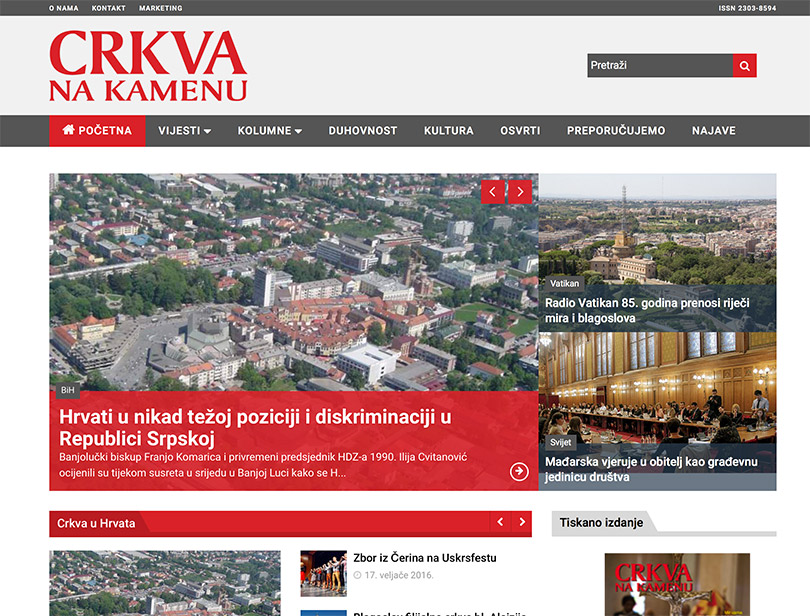Open the aerial city thumbnail under Crkva u Hrvata

pos(165,583)
